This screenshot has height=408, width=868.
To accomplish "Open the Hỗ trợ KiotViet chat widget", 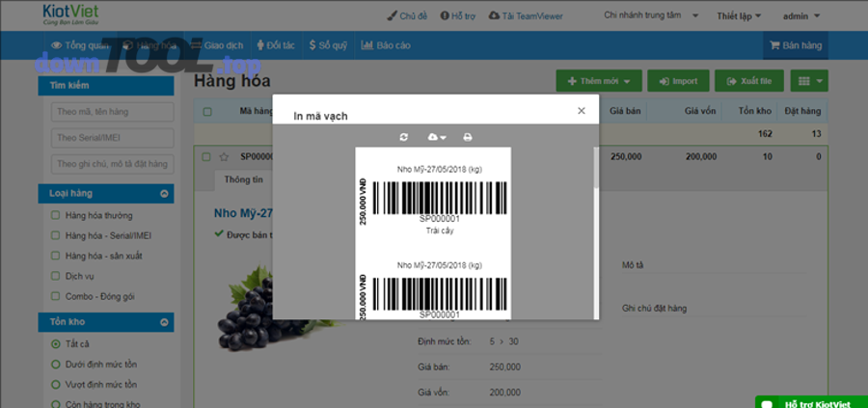I will pos(811,403).
